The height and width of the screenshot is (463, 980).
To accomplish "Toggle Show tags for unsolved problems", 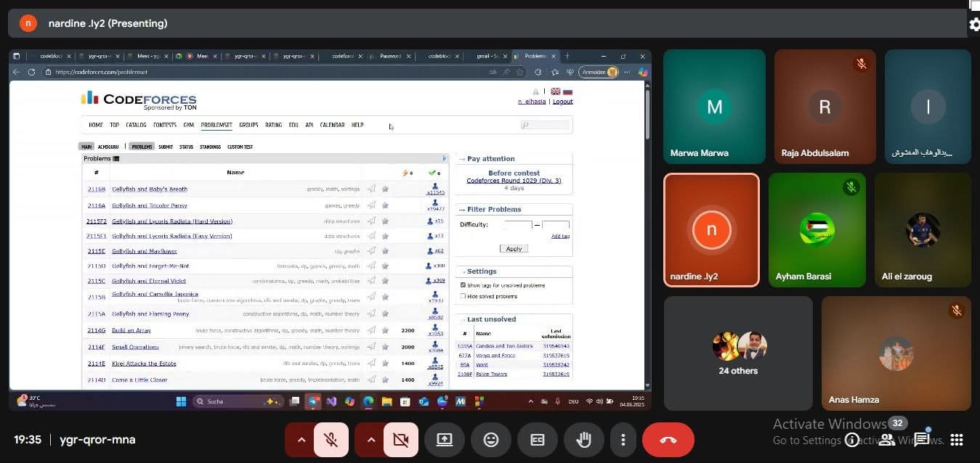I will click(463, 285).
